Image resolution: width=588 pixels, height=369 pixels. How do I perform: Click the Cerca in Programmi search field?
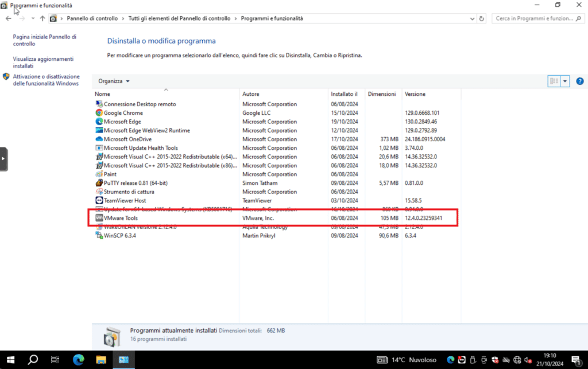tap(537, 18)
